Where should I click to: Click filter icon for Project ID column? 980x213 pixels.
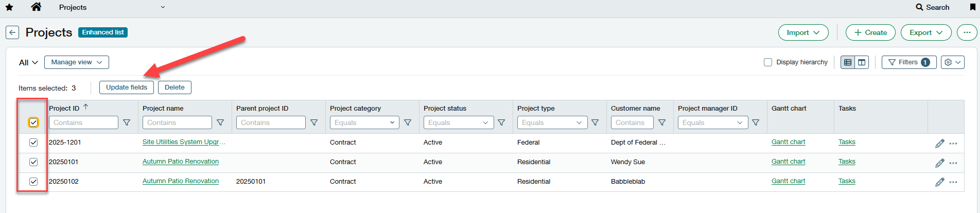(127, 122)
